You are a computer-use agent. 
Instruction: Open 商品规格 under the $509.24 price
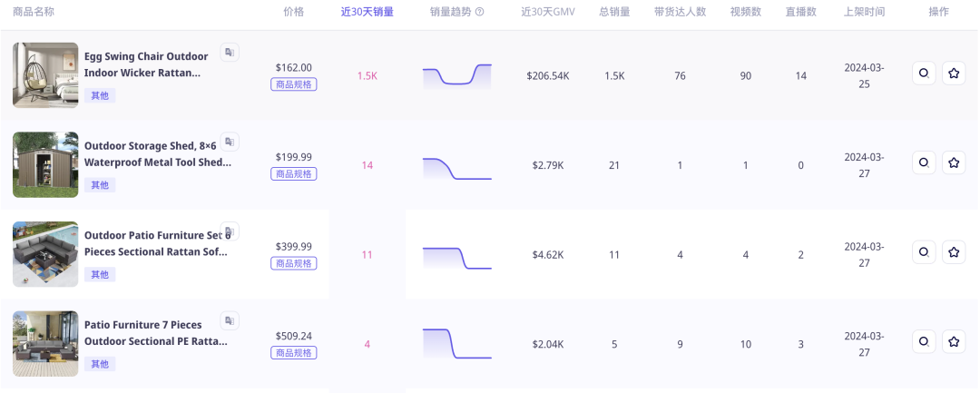(294, 353)
